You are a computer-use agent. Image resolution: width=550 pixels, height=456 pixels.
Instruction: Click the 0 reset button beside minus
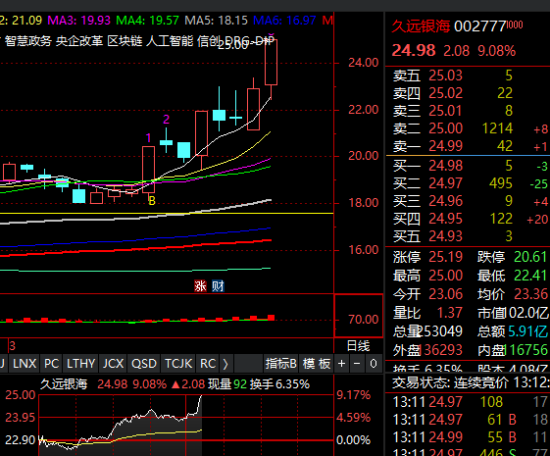[x=373, y=364]
